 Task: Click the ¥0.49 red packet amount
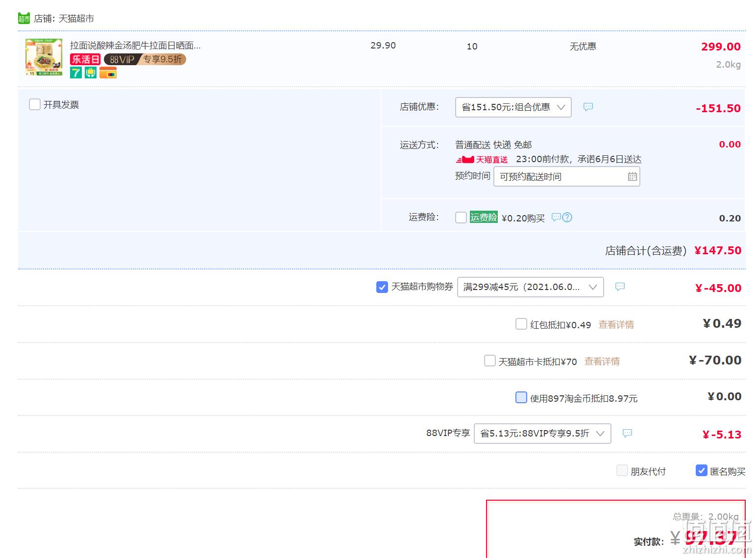coord(722,323)
